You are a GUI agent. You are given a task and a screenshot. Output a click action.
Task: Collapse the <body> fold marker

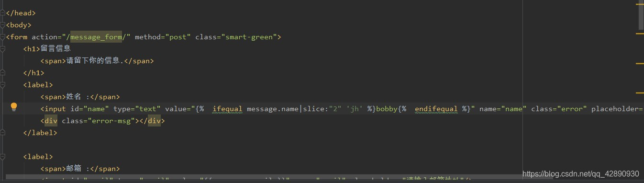coord(2,25)
